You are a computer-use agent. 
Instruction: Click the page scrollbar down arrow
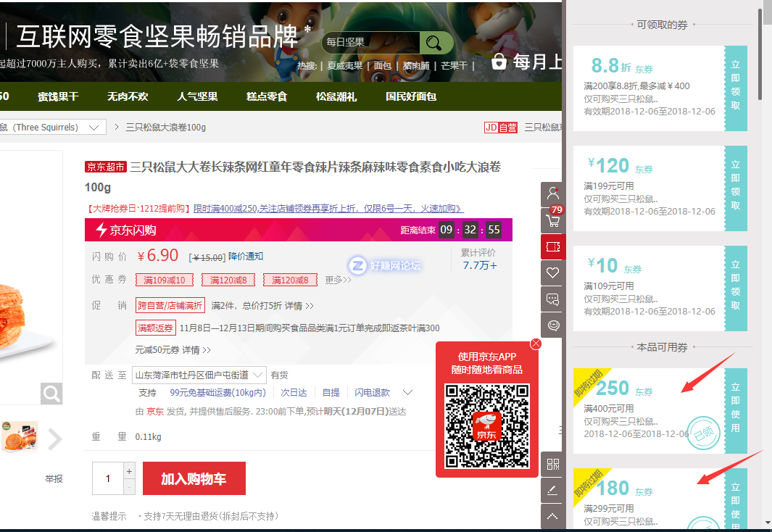(x=768, y=523)
